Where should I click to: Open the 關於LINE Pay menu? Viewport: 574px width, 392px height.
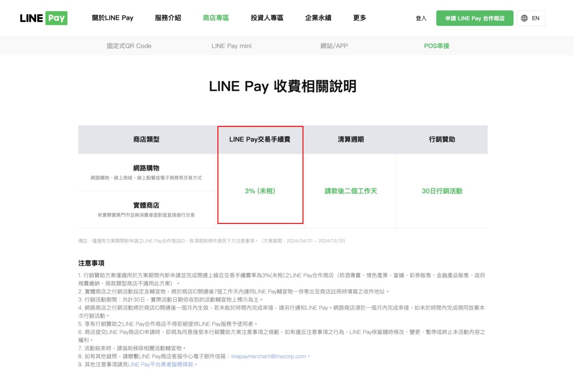pyautogui.click(x=112, y=18)
